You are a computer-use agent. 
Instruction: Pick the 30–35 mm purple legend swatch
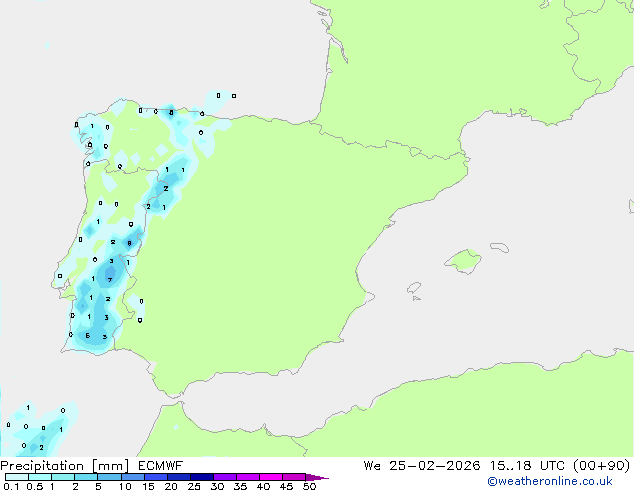tap(225, 477)
